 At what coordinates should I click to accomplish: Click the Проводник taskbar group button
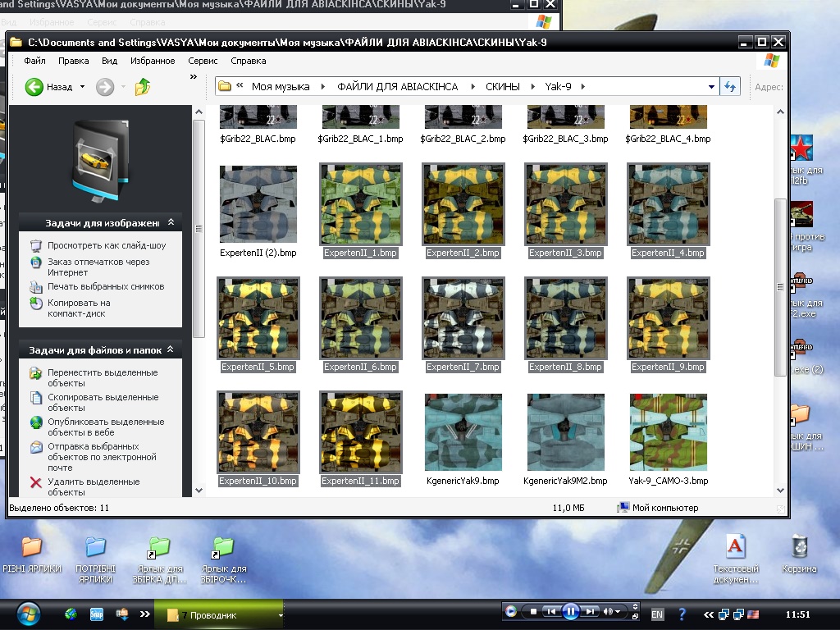(218, 615)
